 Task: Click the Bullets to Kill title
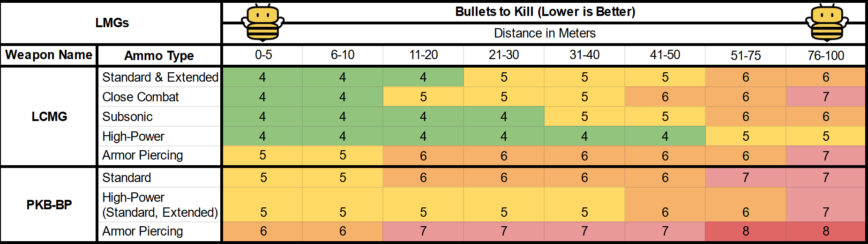click(x=545, y=12)
